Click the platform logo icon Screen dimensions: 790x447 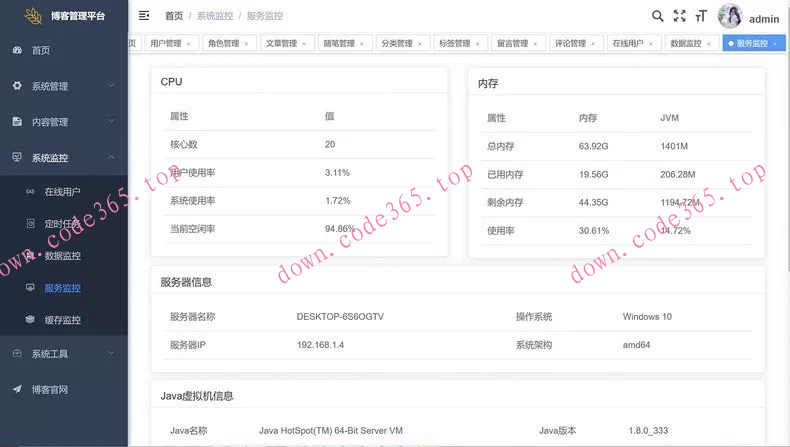pyautogui.click(x=34, y=16)
